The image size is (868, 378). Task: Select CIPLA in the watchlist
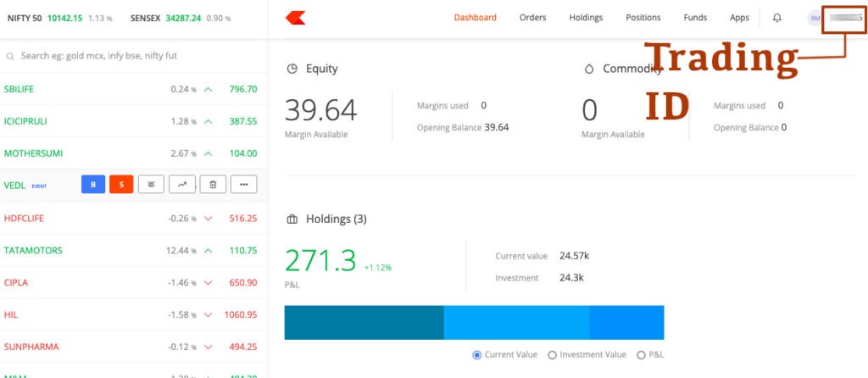pyautogui.click(x=15, y=283)
